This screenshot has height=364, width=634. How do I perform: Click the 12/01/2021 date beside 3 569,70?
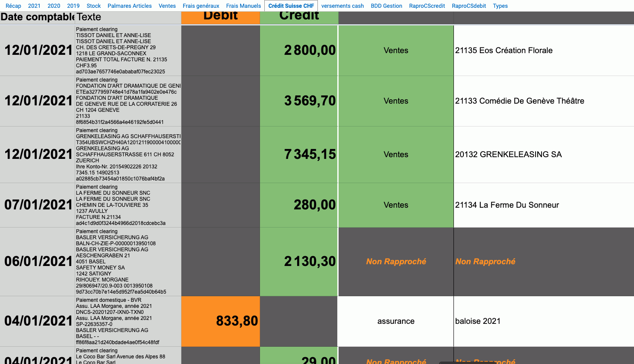(37, 101)
